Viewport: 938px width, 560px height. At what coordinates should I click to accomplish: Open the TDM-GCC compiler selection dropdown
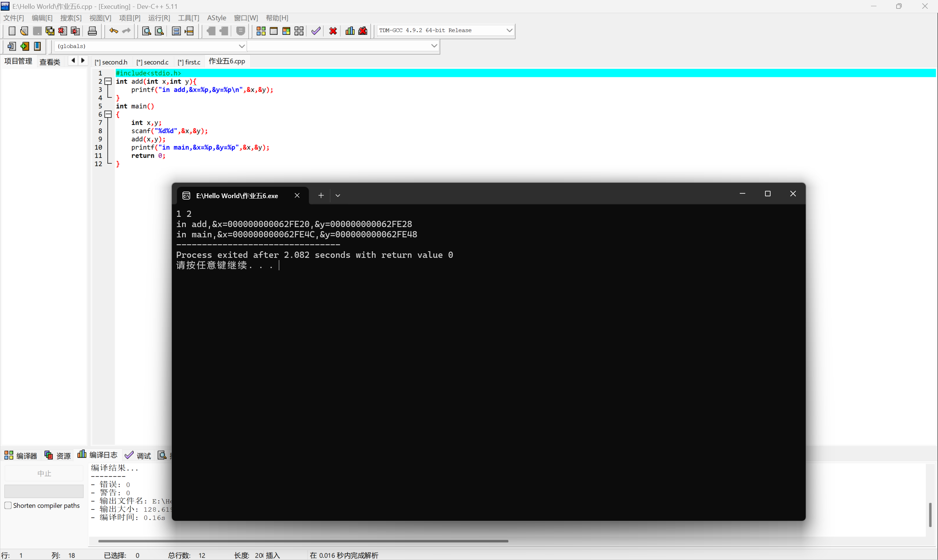tap(509, 30)
